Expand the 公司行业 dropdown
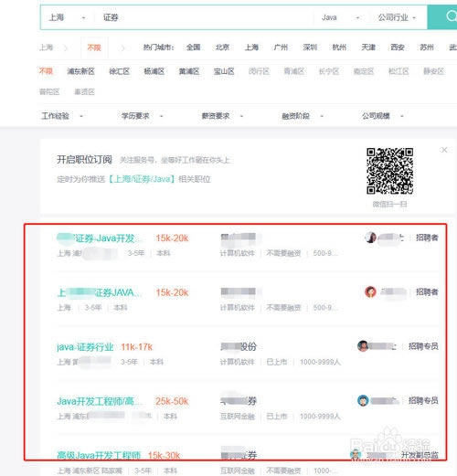The image size is (457, 476). pyautogui.click(x=397, y=17)
